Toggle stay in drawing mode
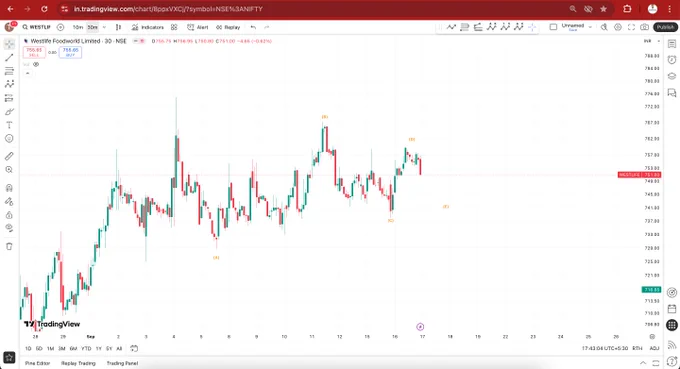Image resolution: width=680 pixels, height=369 pixels. pos(9,202)
